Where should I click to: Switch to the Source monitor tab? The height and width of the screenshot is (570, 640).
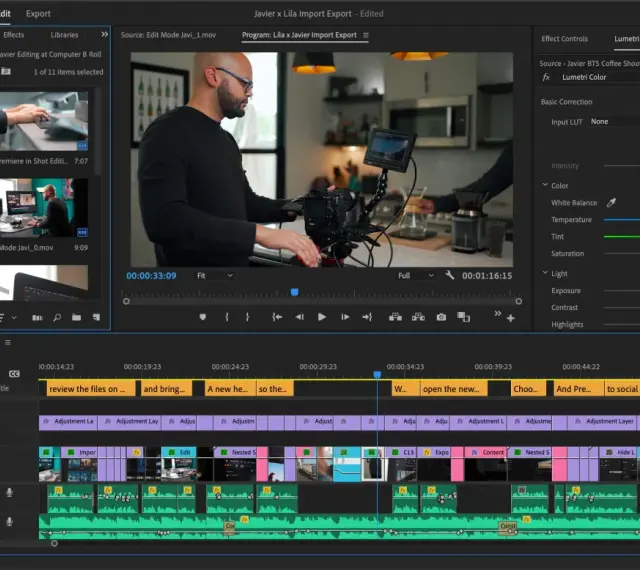click(x=168, y=35)
